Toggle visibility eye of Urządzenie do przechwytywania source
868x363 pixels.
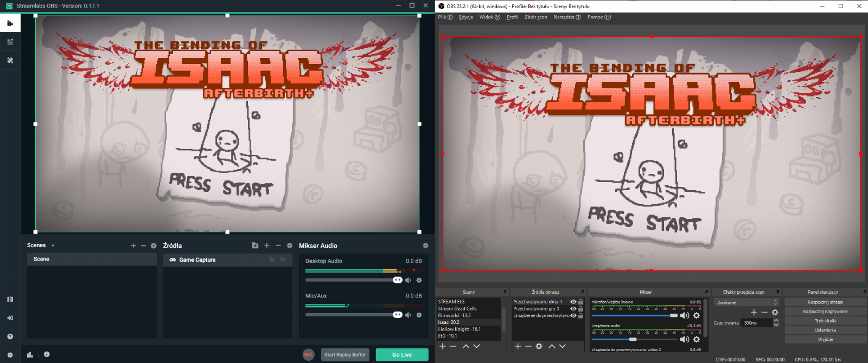coord(573,315)
